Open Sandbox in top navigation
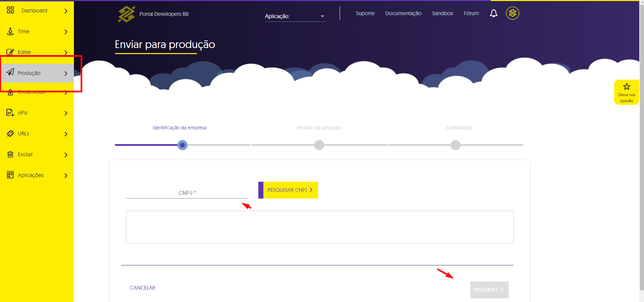The height and width of the screenshot is (302, 644). tap(442, 13)
